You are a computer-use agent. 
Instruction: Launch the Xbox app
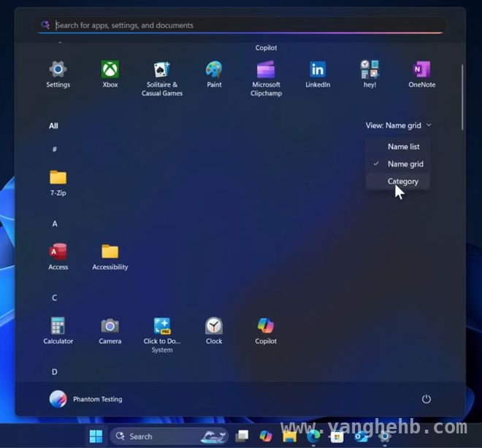pos(110,74)
